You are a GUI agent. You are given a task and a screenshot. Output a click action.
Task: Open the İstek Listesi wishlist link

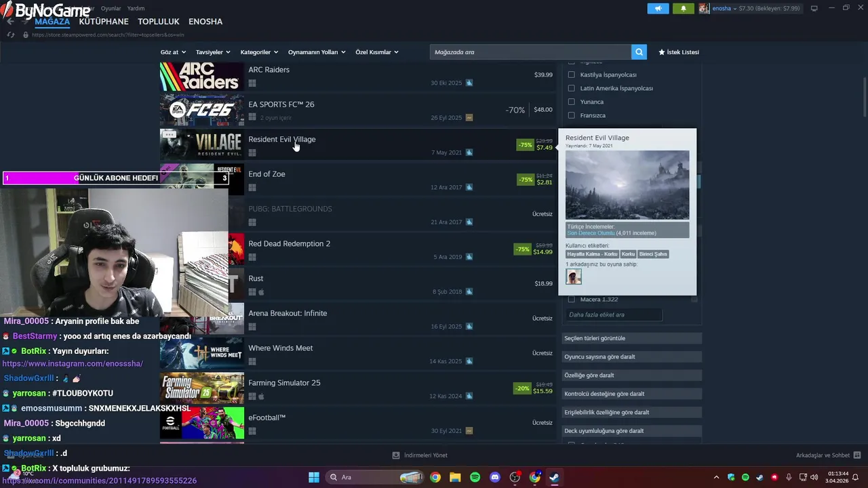679,52
